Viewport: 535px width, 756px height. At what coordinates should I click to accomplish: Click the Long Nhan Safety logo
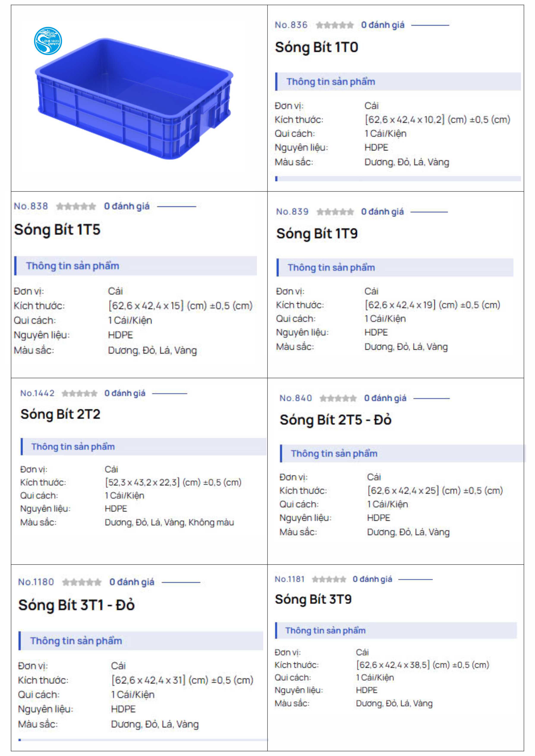click(48, 41)
